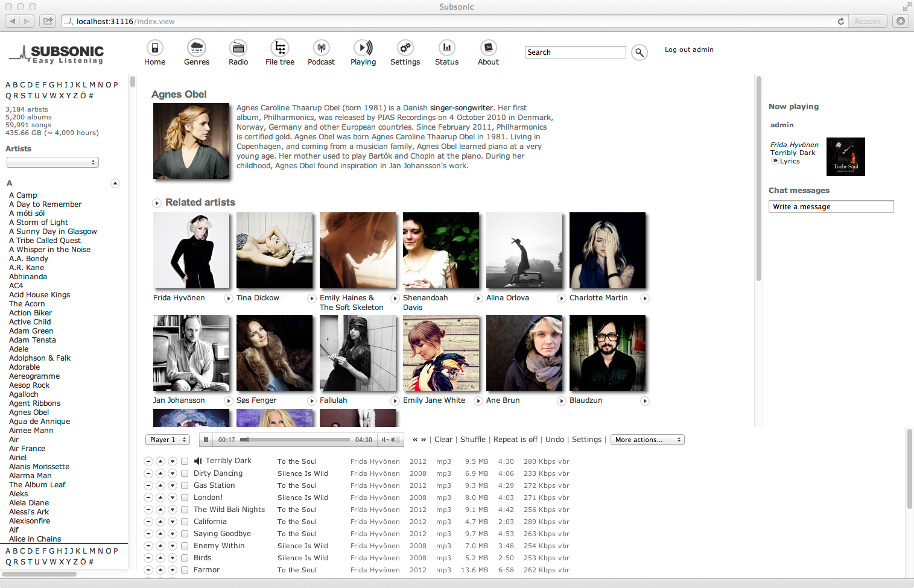This screenshot has width=914, height=588.
Task: Click the Safari share icon
Action: (48, 21)
